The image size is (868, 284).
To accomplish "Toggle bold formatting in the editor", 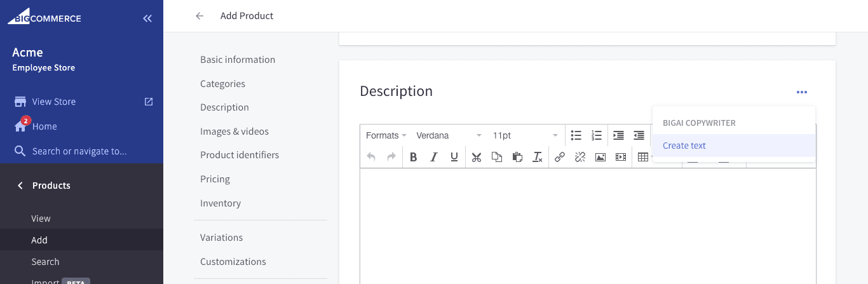I will click(x=413, y=157).
